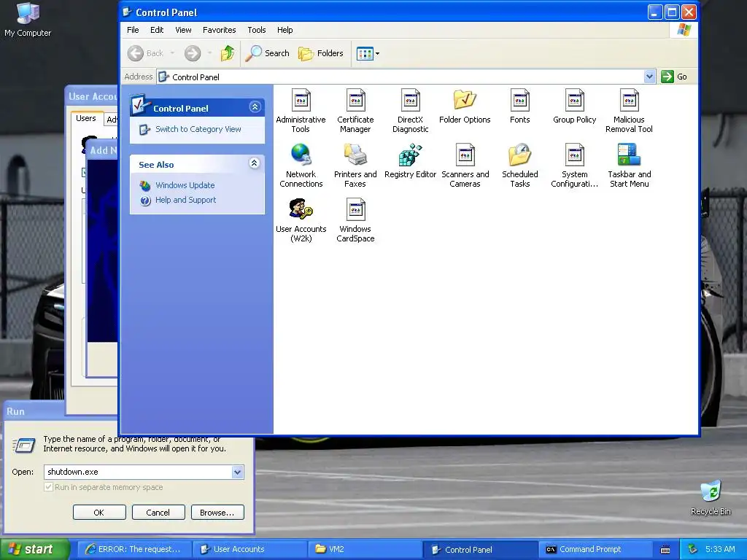Open the View menu
Viewport: 747px width, 560px height.
183,30
